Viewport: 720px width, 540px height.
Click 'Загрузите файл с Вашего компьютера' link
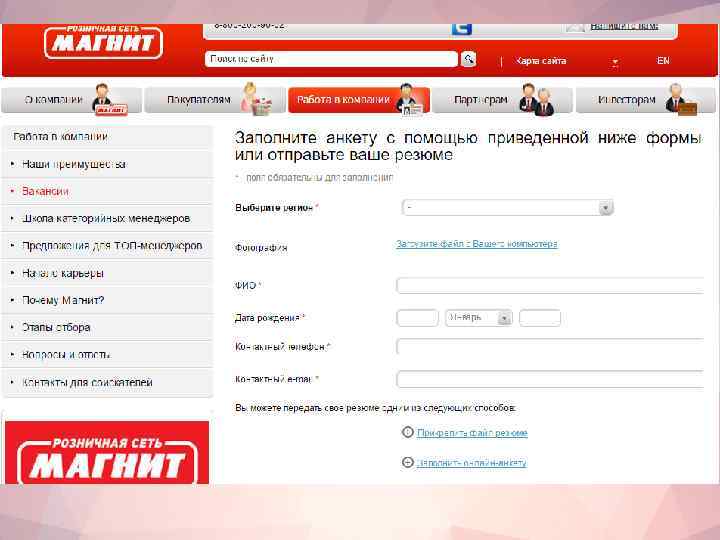477,244
